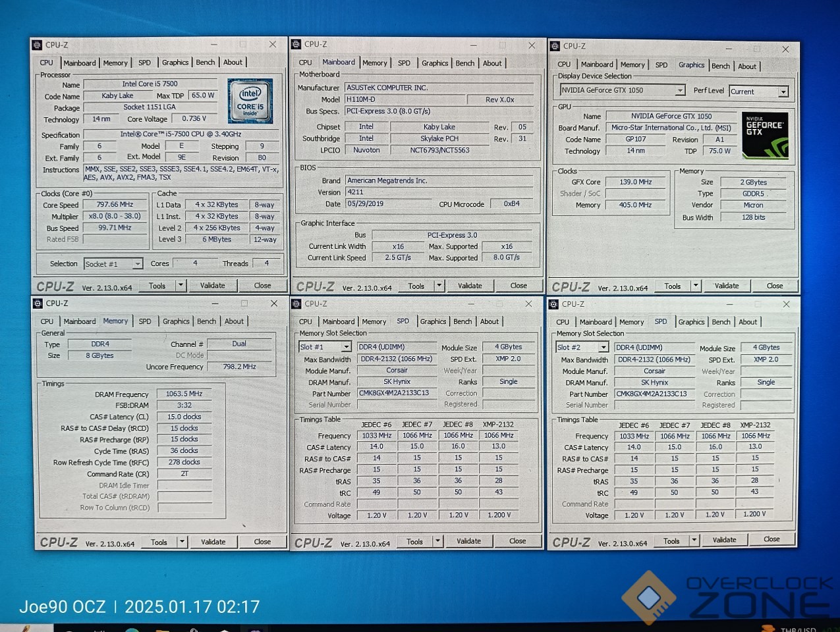Click the BIOS Version 4211 field
This screenshot has height=632, width=840.
pos(439,192)
